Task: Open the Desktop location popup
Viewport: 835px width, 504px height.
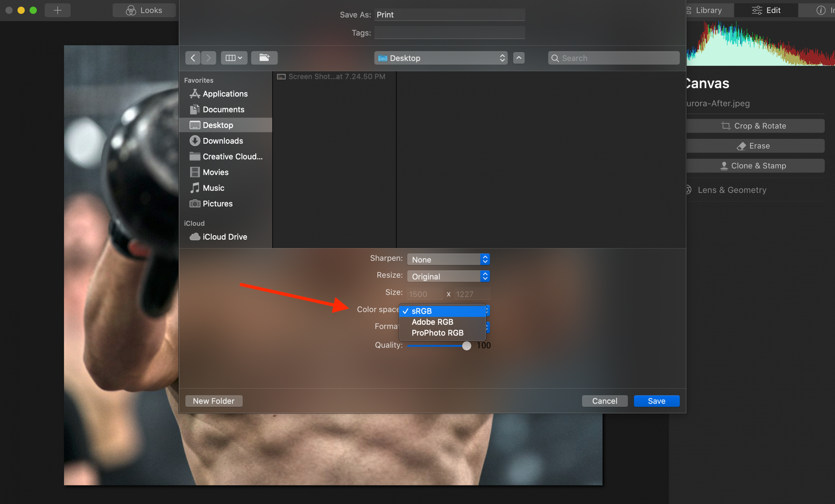Action: tap(441, 58)
